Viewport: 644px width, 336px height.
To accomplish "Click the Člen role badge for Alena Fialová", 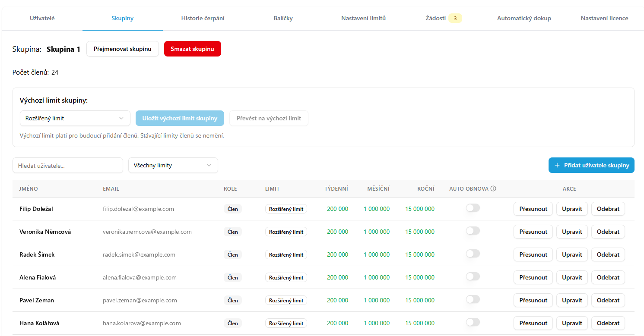I will click(233, 277).
